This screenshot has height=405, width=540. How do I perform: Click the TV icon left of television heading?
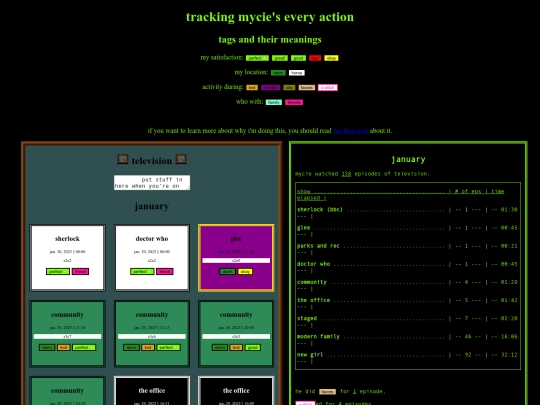pos(123,159)
